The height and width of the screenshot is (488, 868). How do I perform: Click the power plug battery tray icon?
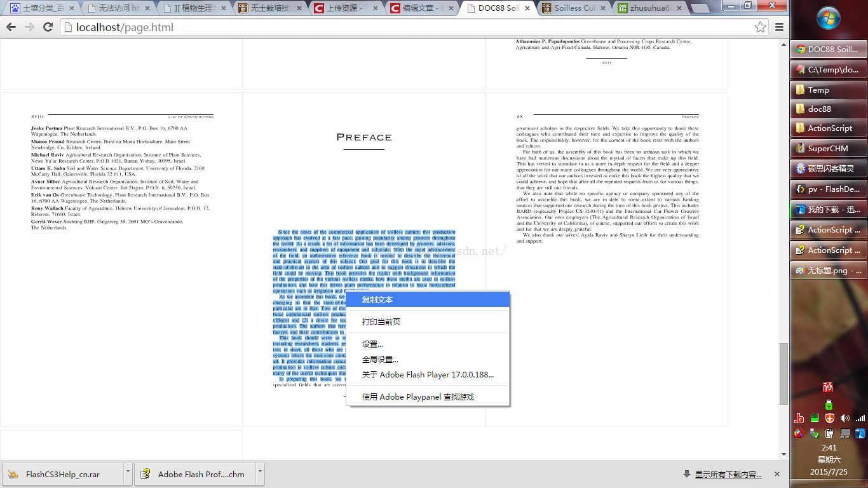coord(829,433)
